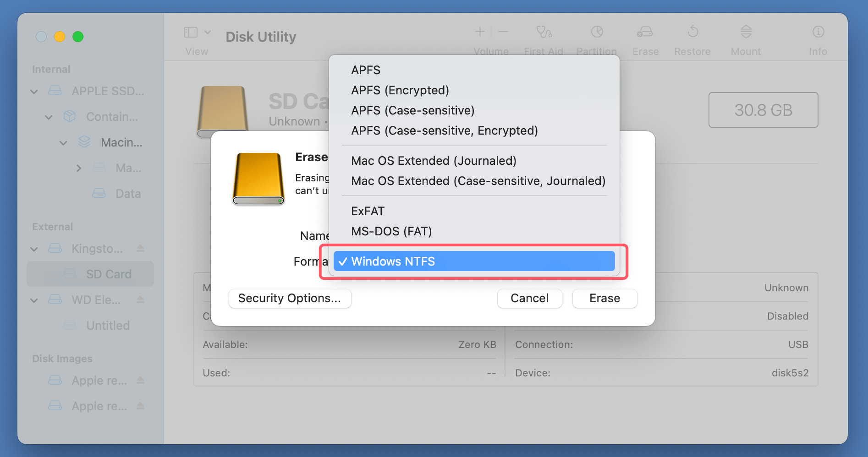Show Info for the selected disk
Viewport: 868px width, 457px height.
coord(818,39)
